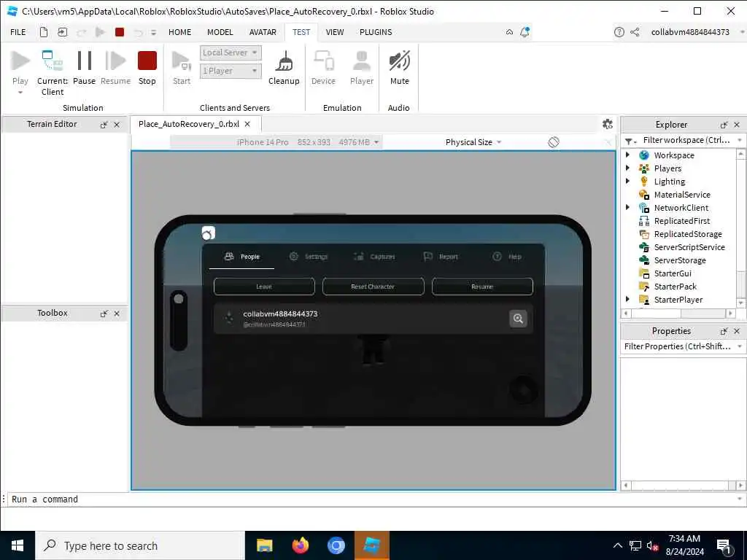
Task: Open the notifications bell icon
Action: pos(525,32)
